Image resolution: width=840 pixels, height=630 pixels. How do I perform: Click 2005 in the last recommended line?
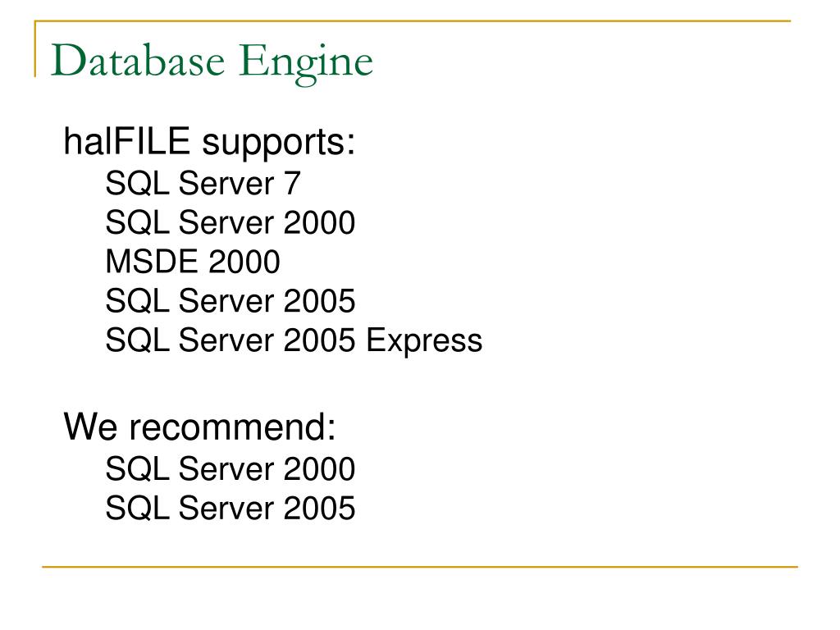pos(319,508)
